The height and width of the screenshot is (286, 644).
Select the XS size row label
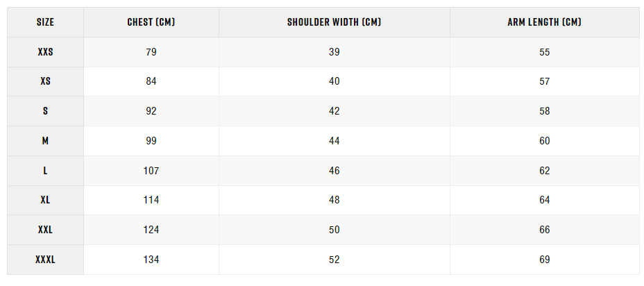45,81
